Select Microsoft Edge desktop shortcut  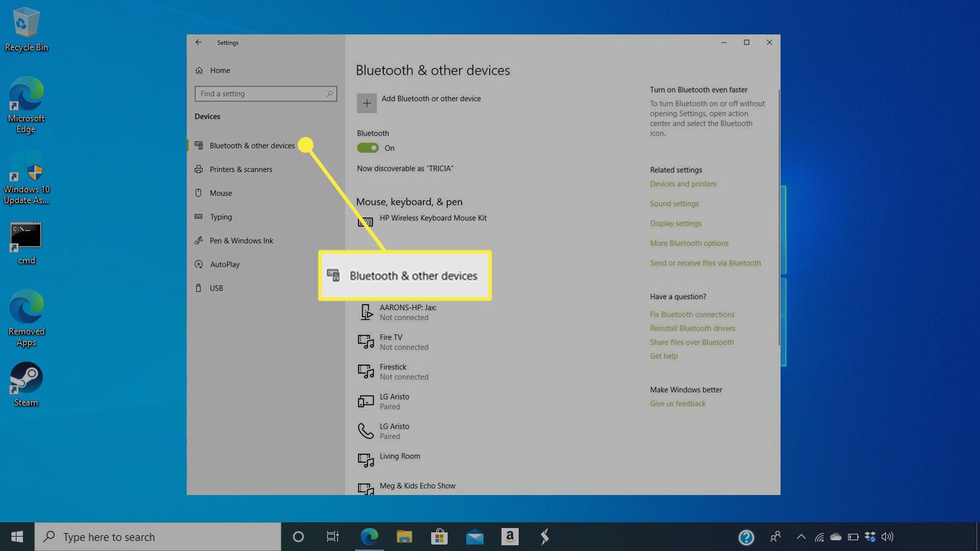(26, 105)
